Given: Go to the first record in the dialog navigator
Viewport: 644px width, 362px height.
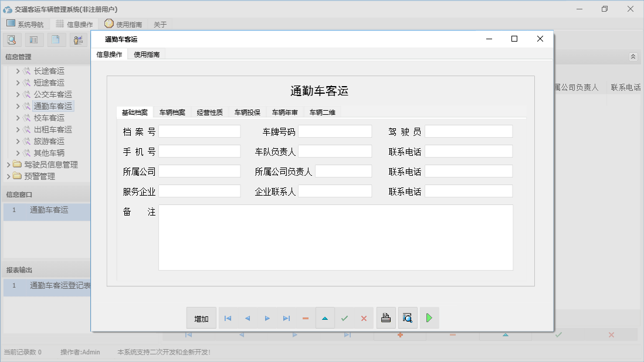Looking at the screenshot, I should [228, 318].
